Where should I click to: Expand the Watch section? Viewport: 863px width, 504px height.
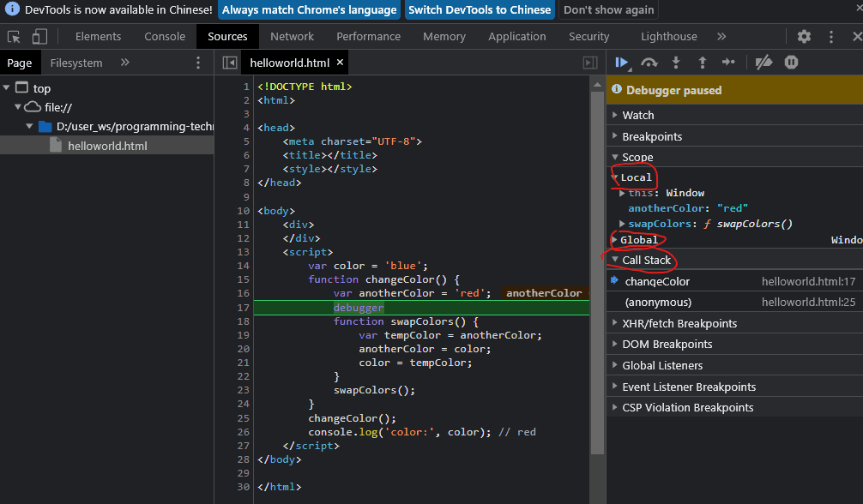[637, 115]
